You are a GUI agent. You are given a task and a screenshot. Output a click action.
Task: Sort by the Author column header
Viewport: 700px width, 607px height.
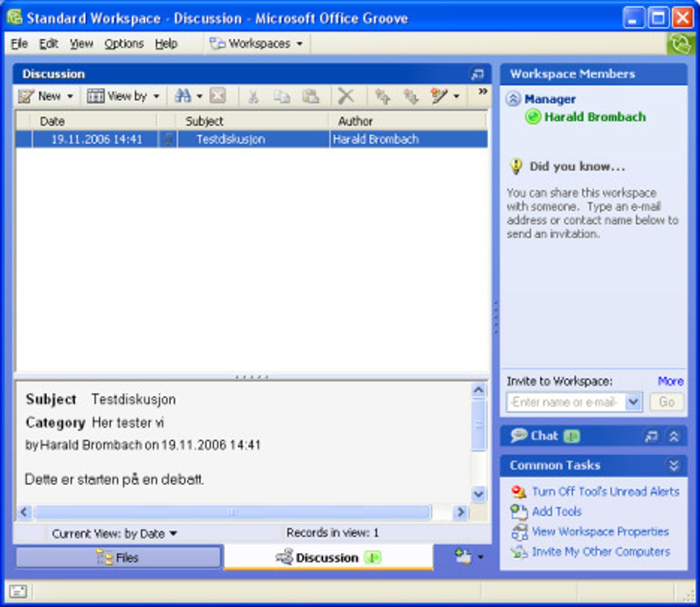[x=408, y=121]
